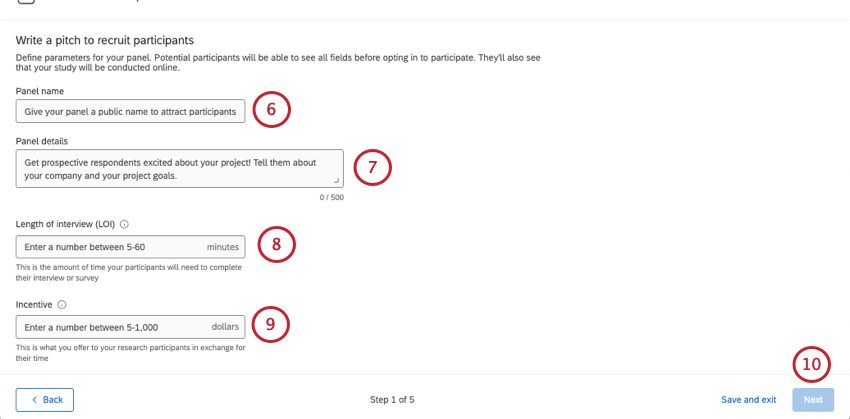Click the red circled number 9 marker

point(270,324)
